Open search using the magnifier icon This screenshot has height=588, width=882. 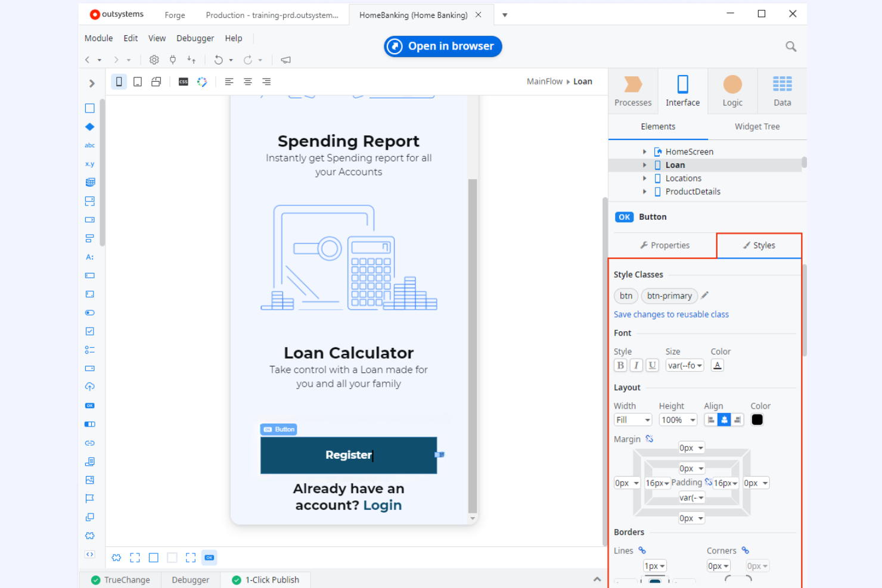tap(791, 46)
